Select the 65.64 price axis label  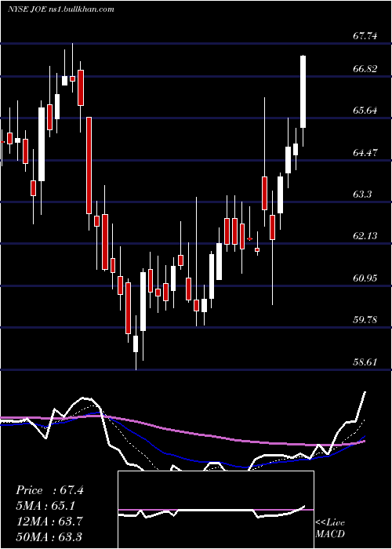pyautogui.click(x=365, y=111)
